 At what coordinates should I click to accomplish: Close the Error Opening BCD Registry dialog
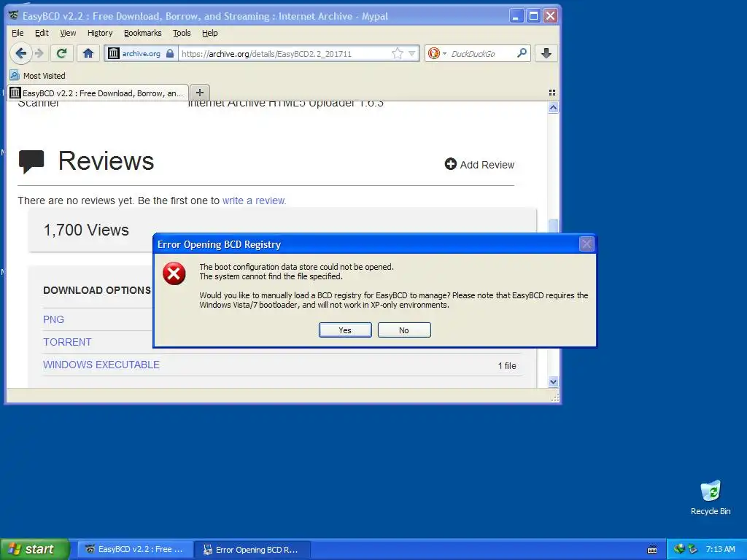(x=587, y=244)
